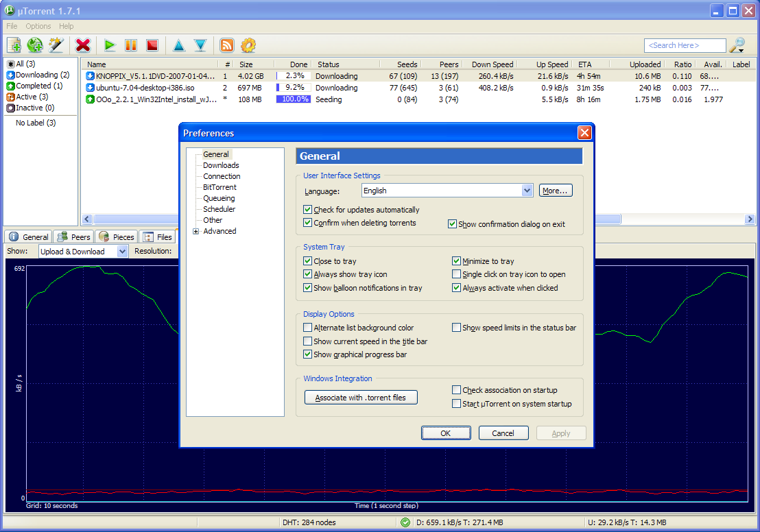Enable Show speed limits in the status bar
This screenshot has width=760, height=532.
(x=456, y=328)
